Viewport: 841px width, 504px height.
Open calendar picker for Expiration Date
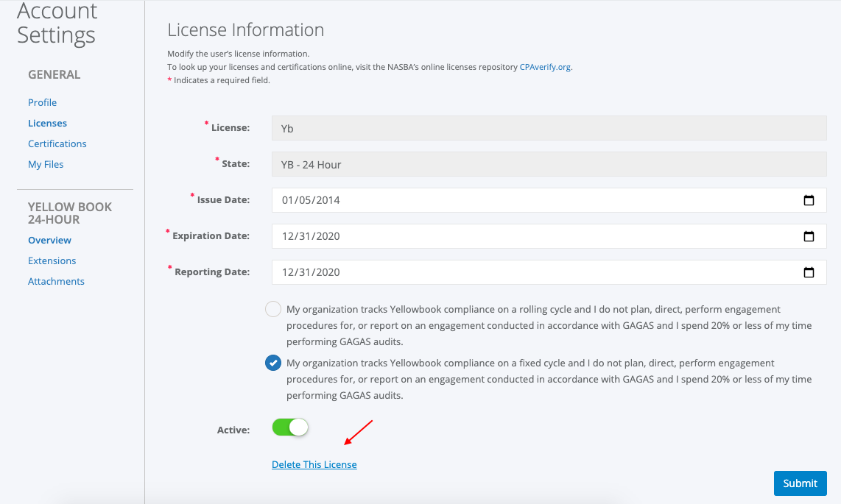pyautogui.click(x=809, y=236)
